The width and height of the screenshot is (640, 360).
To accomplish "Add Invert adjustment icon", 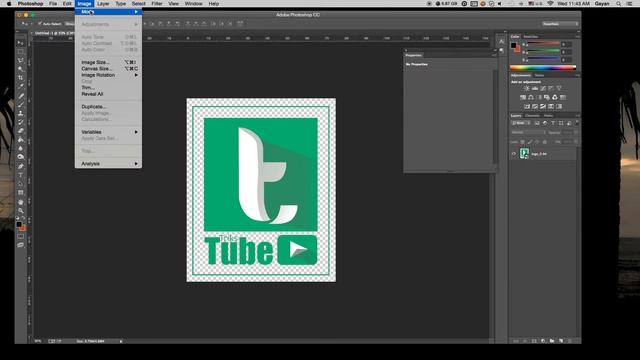I will point(527,106).
